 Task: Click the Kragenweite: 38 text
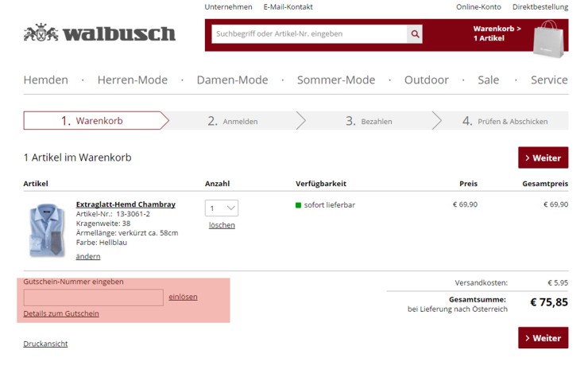tap(103, 224)
